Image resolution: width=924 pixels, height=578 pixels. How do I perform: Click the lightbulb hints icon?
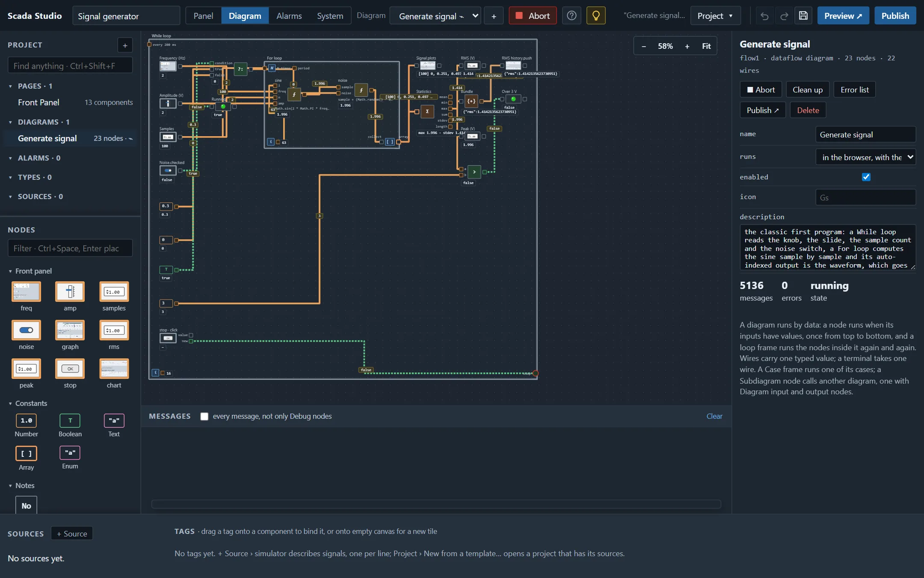click(596, 16)
